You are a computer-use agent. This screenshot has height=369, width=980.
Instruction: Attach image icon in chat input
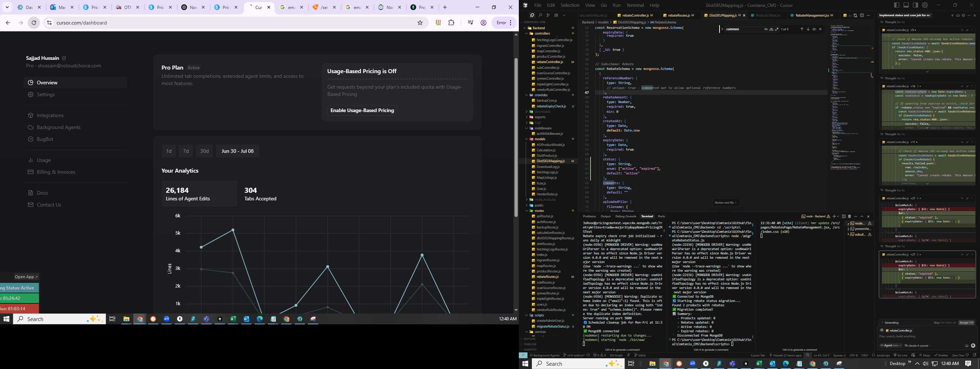click(x=967, y=346)
